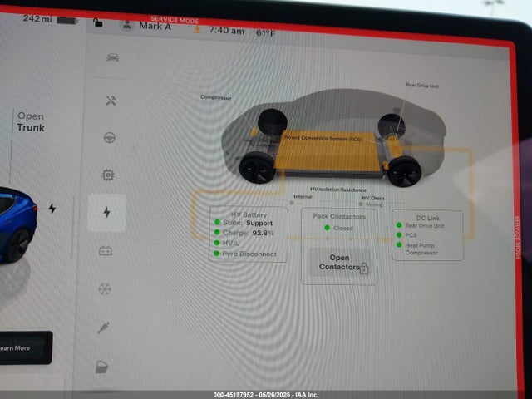Select the Charge: 92.8% row
The width and height of the screenshot is (532, 399).
pos(244,233)
